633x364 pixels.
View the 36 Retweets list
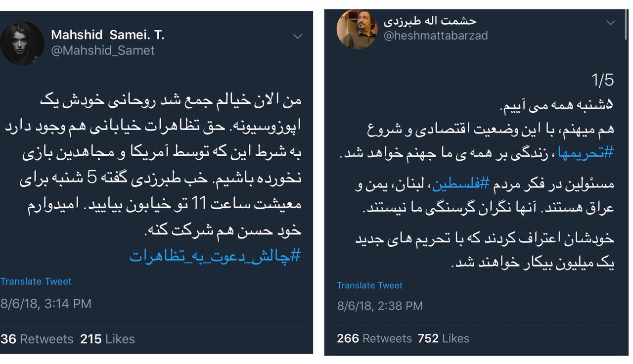[37, 339]
